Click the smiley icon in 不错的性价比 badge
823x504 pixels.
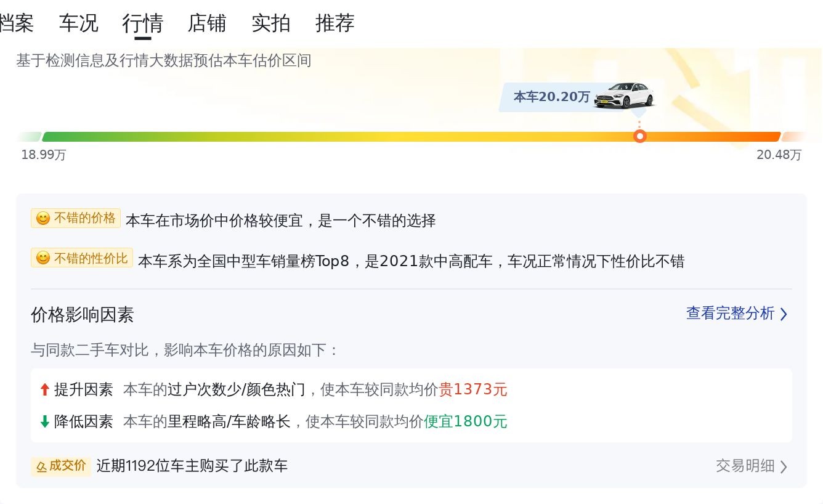tap(43, 258)
